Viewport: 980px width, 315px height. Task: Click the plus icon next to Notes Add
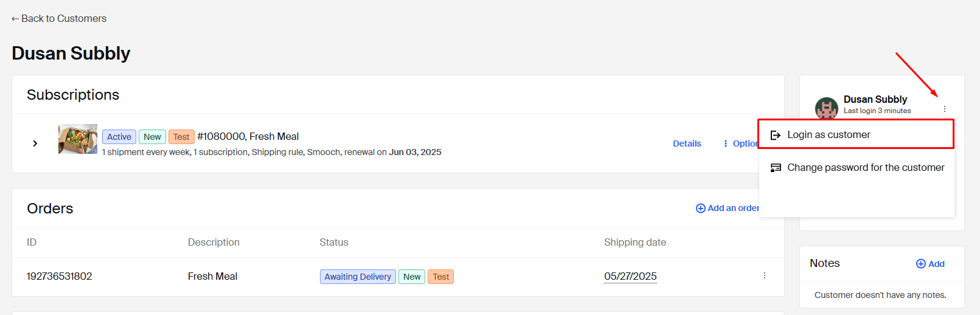pos(921,264)
